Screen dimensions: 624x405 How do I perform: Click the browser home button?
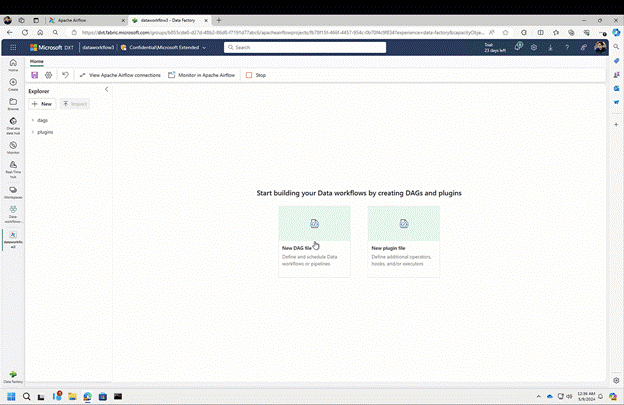click(40, 33)
